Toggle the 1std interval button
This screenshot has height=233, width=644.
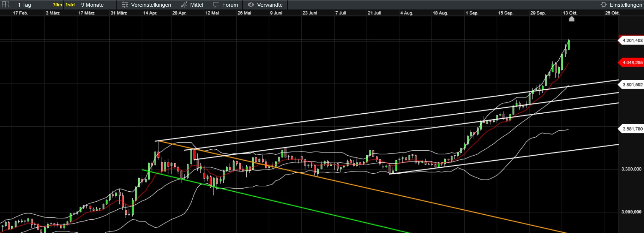point(70,5)
